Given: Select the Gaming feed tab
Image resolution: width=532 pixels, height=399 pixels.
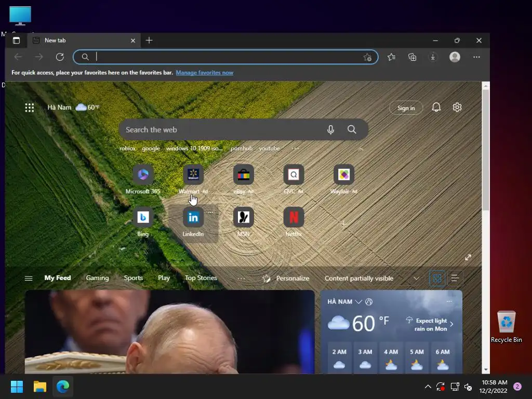Looking at the screenshot, I should click(x=97, y=278).
